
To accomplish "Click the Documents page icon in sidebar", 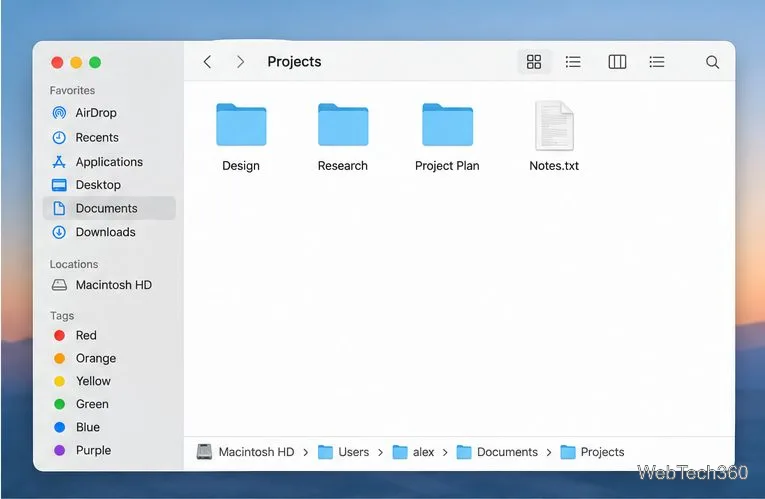I will point(59,208).
